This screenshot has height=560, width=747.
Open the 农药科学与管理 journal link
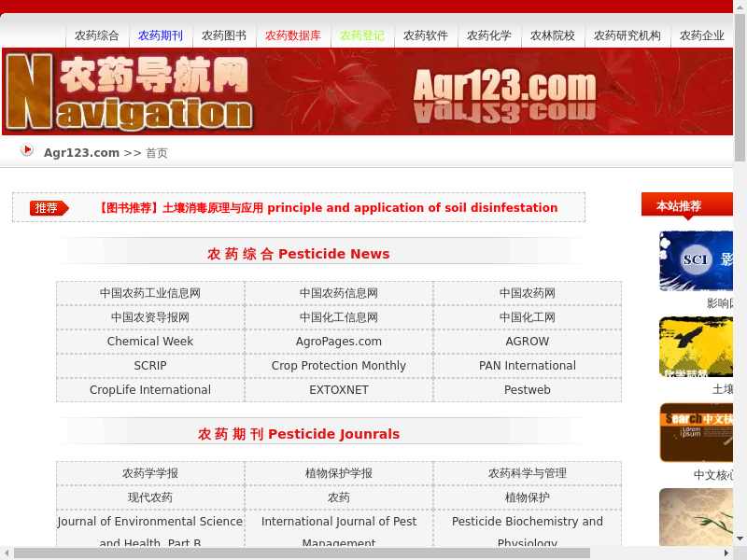(528, 473)
